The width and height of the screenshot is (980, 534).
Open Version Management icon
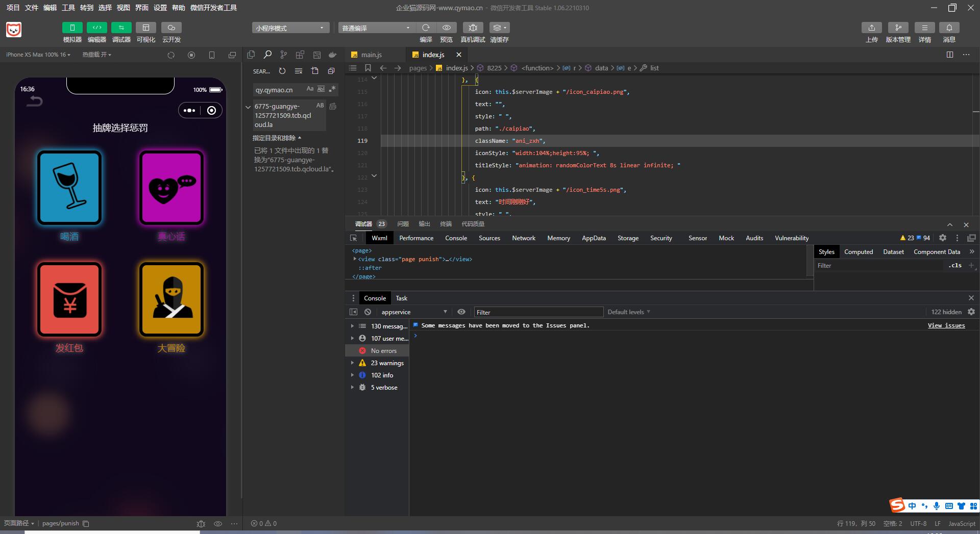coord(898,28)
